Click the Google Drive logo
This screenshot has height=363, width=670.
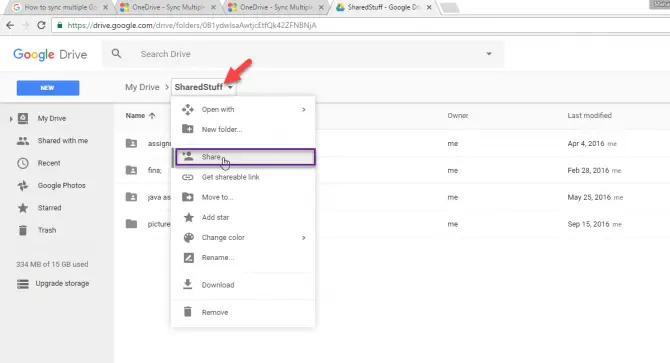click(50, 54)
